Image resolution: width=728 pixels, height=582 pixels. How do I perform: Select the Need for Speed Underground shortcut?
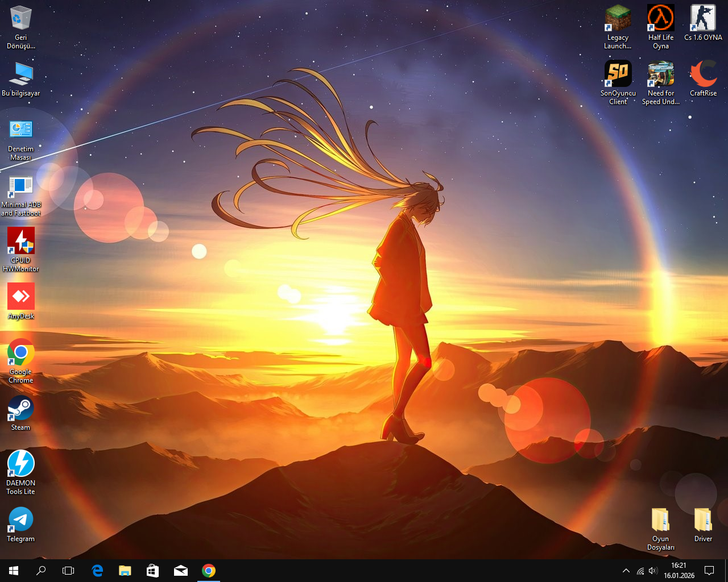[x=661, y=83]
